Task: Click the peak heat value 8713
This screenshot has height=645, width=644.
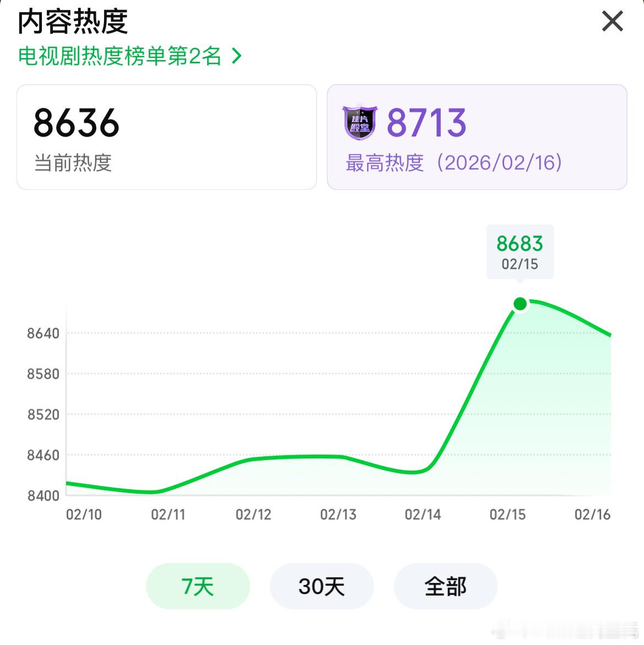Action: click(427, 123)
